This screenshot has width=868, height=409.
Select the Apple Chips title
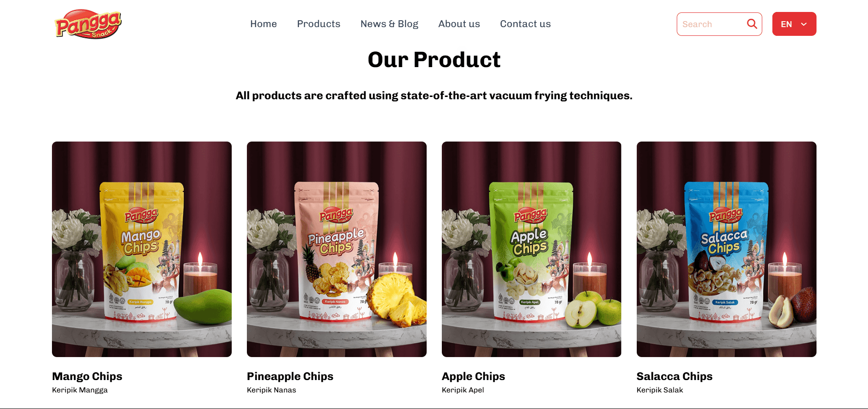(x=474, y=376)
